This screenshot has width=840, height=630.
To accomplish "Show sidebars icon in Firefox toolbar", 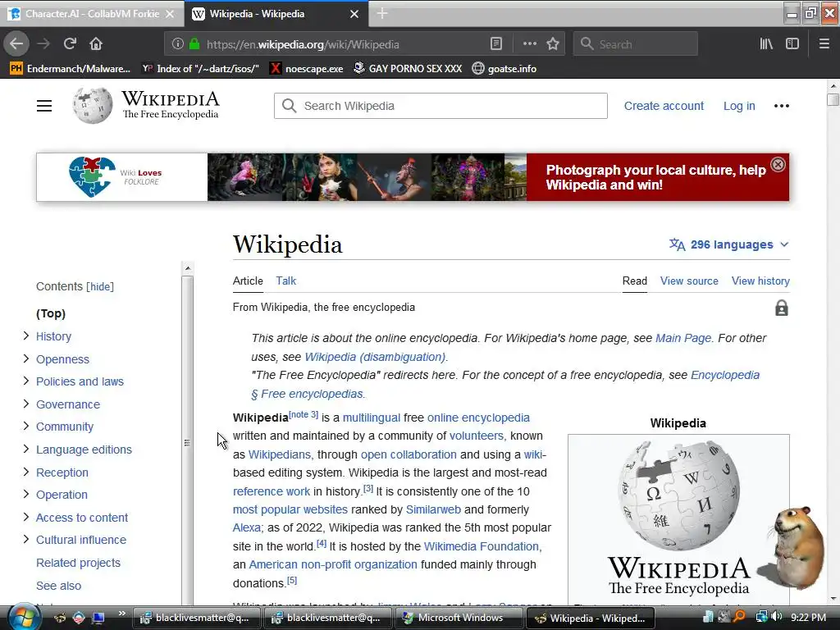I will pyautogui.click(x=792, y=44).
